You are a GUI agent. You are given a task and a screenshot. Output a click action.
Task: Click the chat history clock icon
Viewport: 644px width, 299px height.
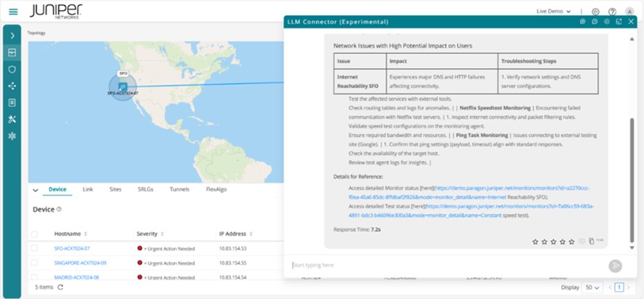coord(595,22)
